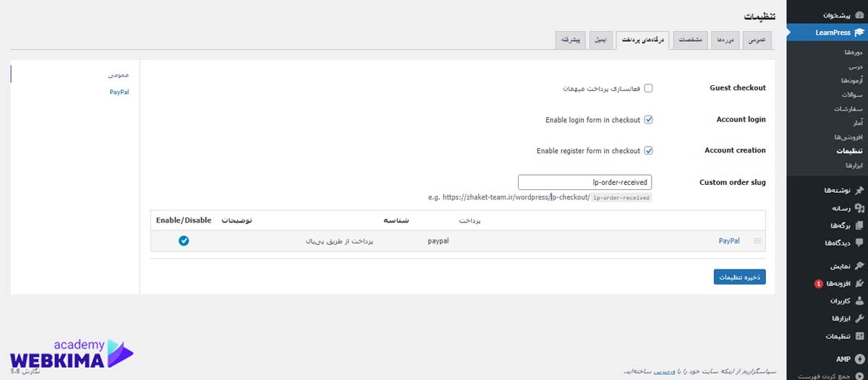
Task: Toggle the PayPal Enable/Disable status
Action: [x=184, y=241]
